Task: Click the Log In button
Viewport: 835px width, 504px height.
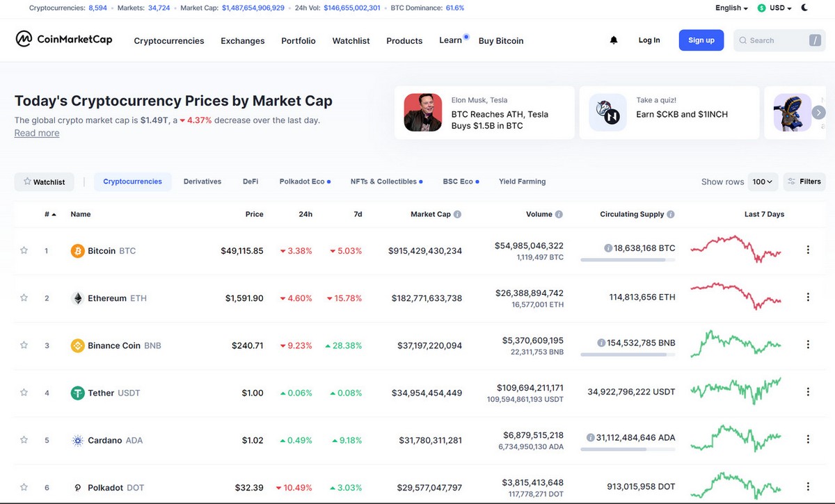Action: tap(649, 40)
